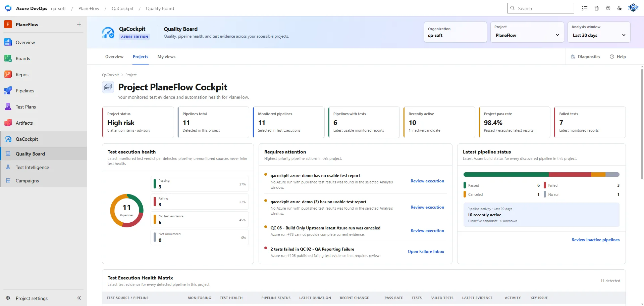Open the Test Plans flask icon
This screenshot has height=306, width=644.
click(x=8, y=107)
